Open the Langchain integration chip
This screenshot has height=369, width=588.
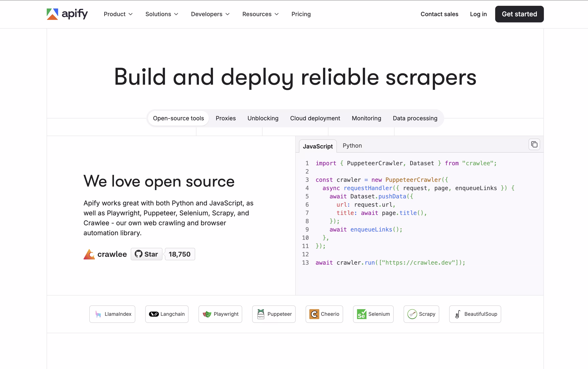pos(167,314)
